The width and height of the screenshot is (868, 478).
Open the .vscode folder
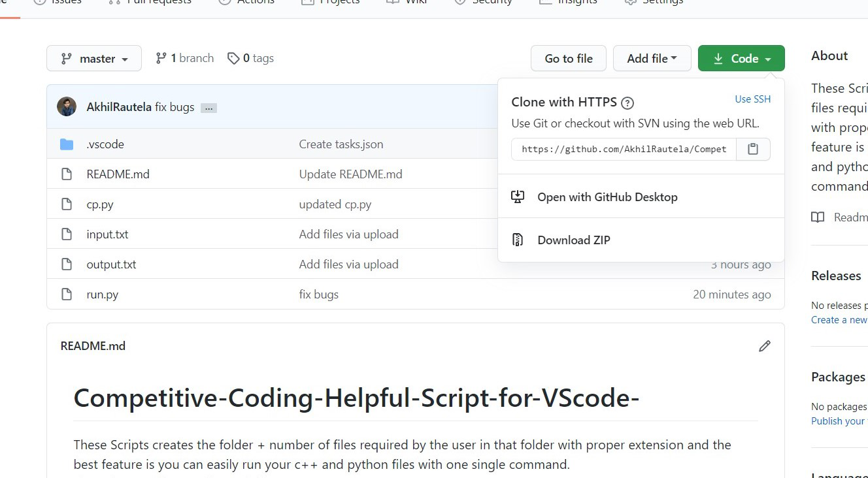coord(105,144)
